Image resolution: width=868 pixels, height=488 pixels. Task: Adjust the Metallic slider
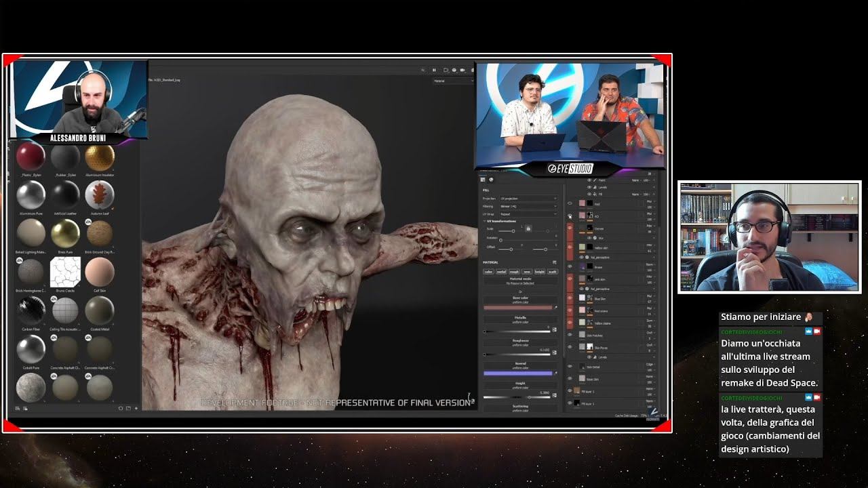click(x=517, y=331)
